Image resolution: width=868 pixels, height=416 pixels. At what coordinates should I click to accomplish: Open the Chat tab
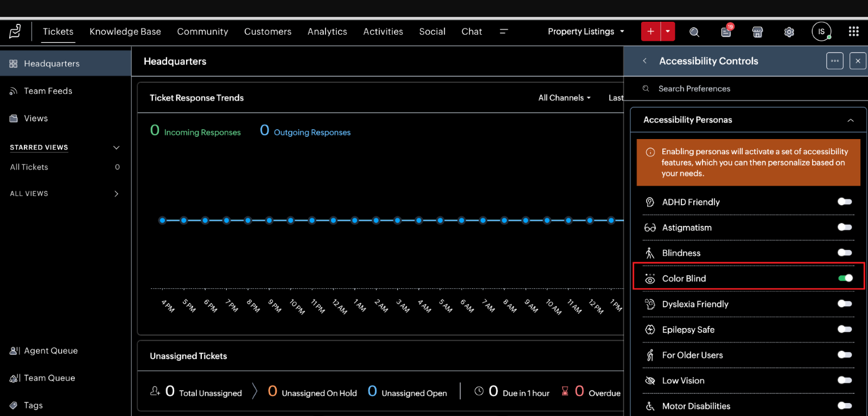tap(472, 31)
